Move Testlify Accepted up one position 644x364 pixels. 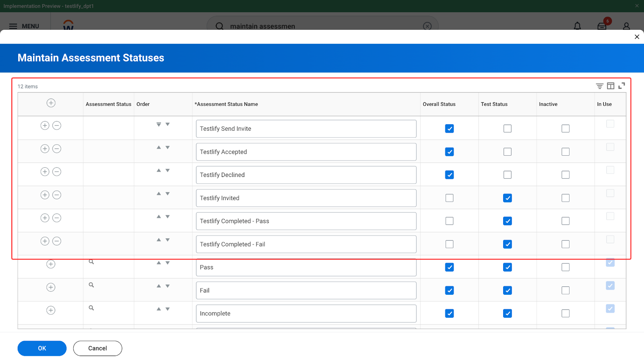[159, 148]
